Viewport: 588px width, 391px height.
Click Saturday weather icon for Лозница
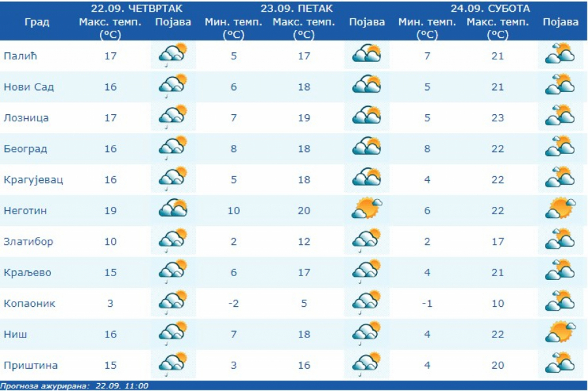click(561, 117)
